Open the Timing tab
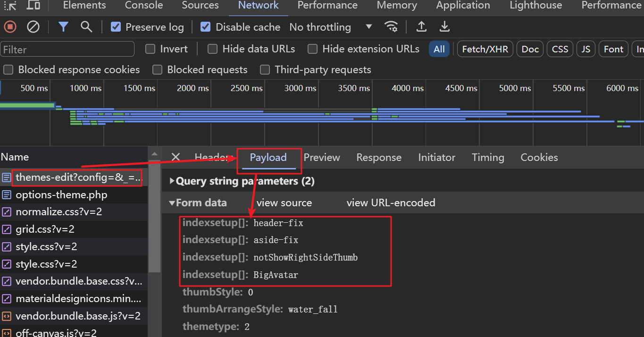Image resolution: width=644 pixels, height=337 pixels. 488,157
